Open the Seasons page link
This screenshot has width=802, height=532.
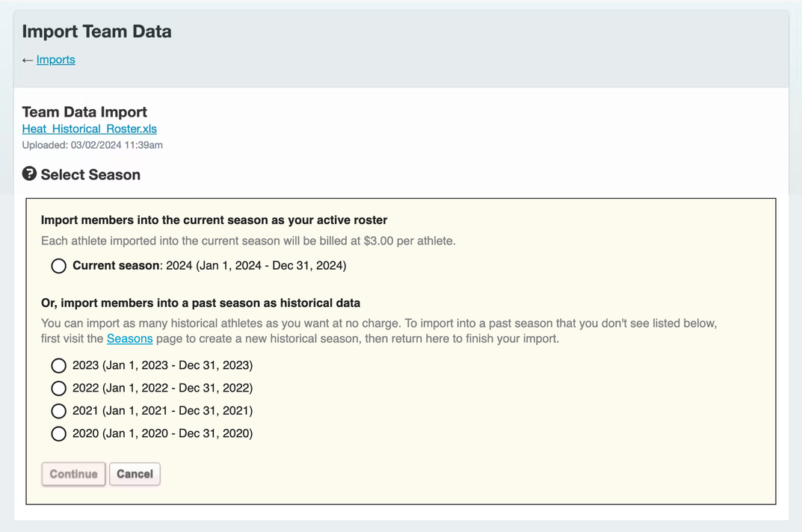point(129,338)
